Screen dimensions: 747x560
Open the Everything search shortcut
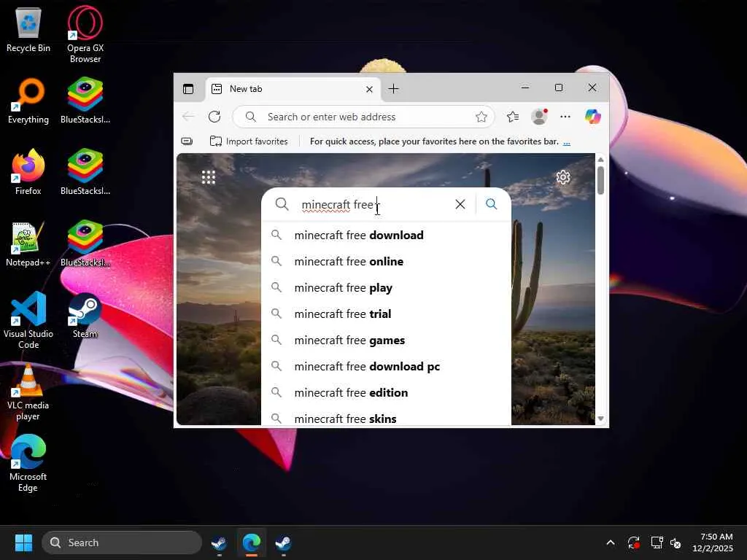pyautogui.click(x=28, y=101)
